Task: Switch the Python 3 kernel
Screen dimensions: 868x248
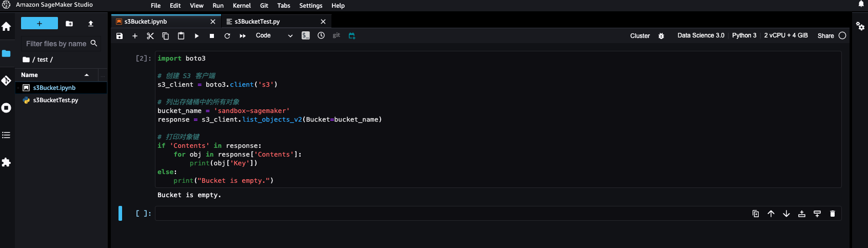Action: [x=744, y=35]
